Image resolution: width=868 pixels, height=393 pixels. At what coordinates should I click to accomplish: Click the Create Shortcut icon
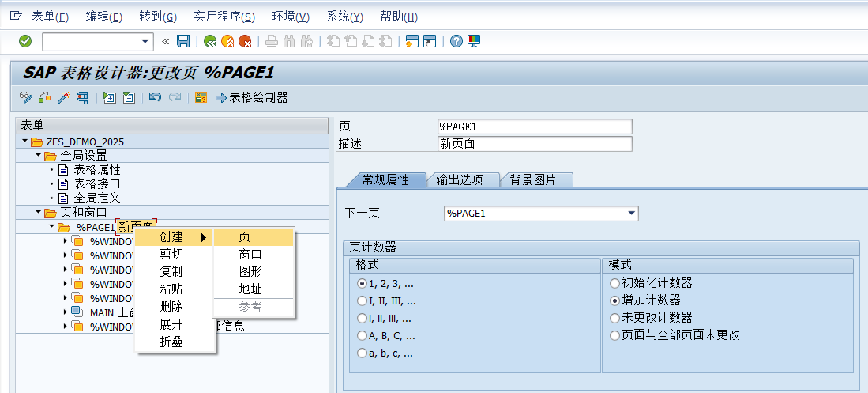pos(430,41)
